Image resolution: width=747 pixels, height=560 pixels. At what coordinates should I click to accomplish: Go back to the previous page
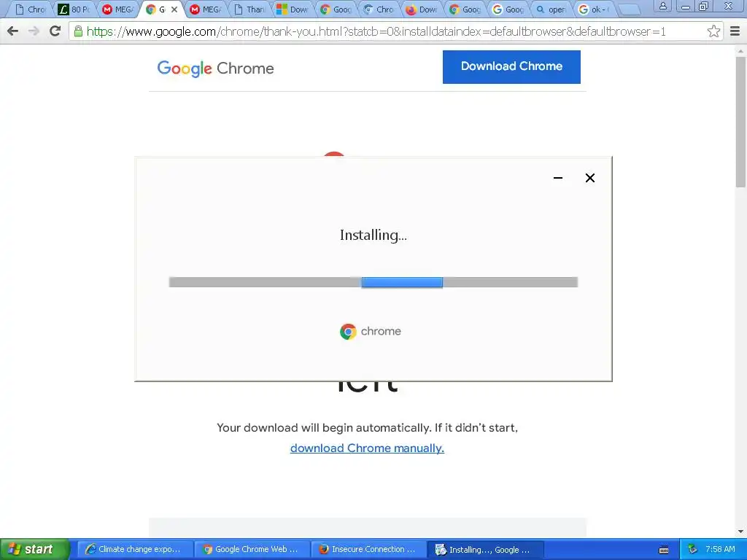coord(13,31)
